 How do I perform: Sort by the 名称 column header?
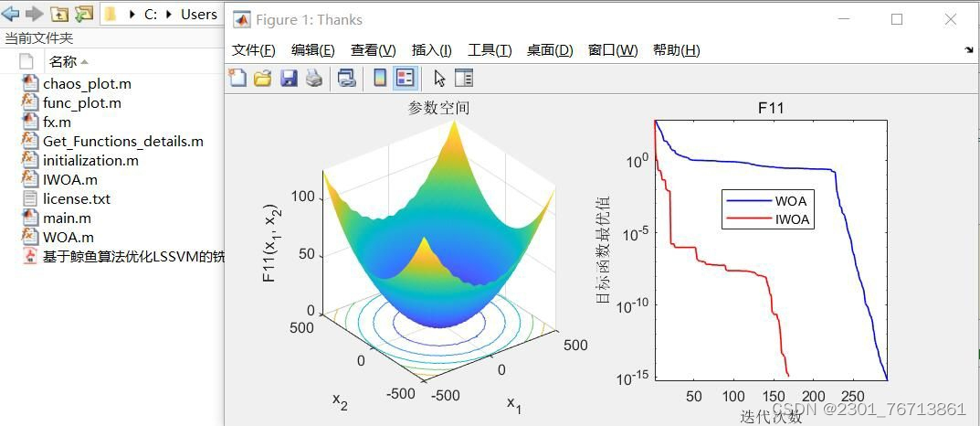63,61
